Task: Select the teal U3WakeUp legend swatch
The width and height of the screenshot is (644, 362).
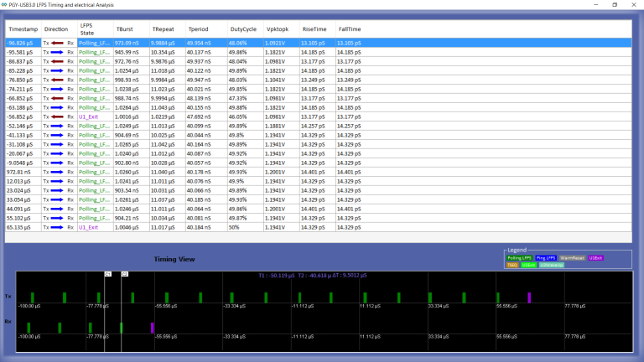Action: click(551, 265)
